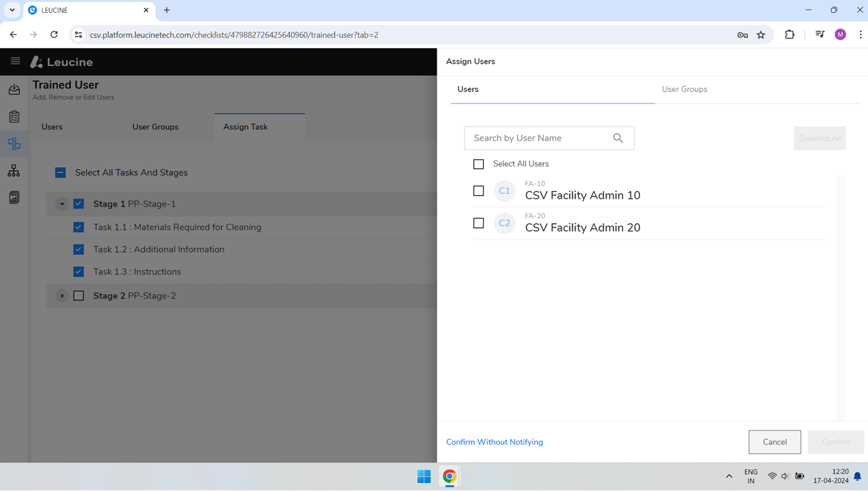
Task: Collapse Stage 1 PP-Stage-1
Action: (62, 204)
